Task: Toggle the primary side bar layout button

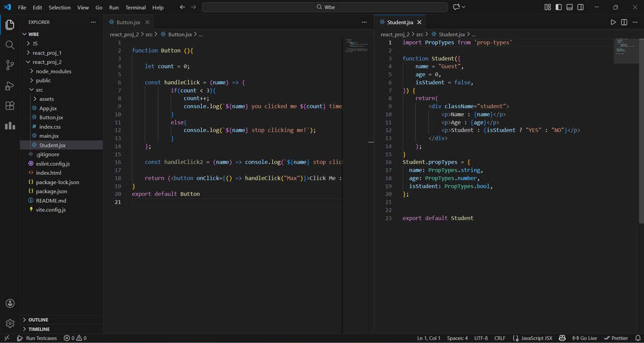Action: pyautogui.click(x=559, y=8)
